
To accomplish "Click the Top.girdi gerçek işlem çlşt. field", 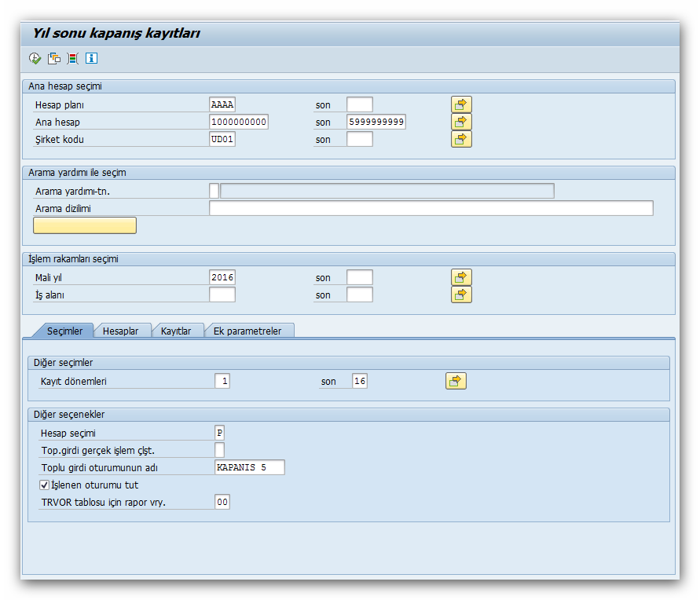I will tap(220, 450).
